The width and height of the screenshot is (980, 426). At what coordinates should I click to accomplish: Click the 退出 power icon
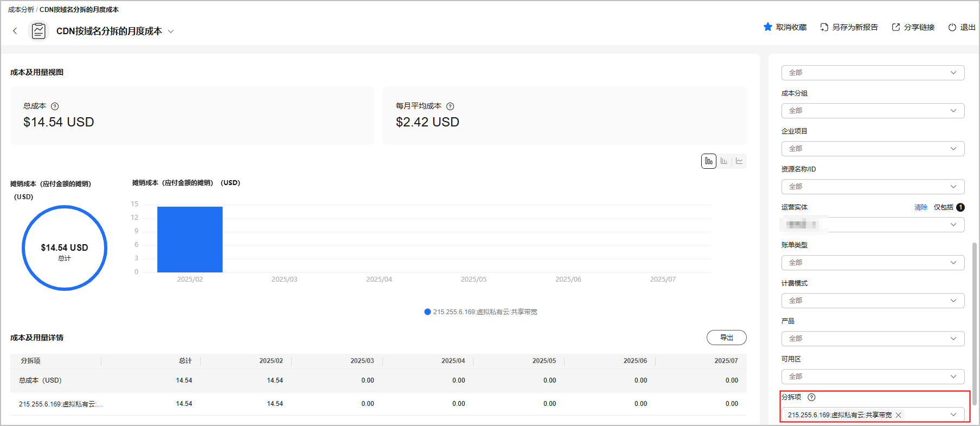(x=952, y=27)
